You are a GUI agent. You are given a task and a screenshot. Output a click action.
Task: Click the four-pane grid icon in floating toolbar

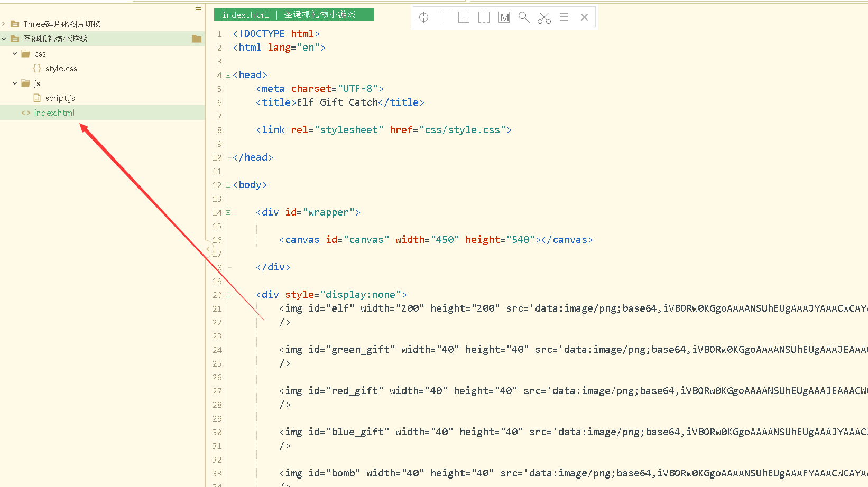464,17
